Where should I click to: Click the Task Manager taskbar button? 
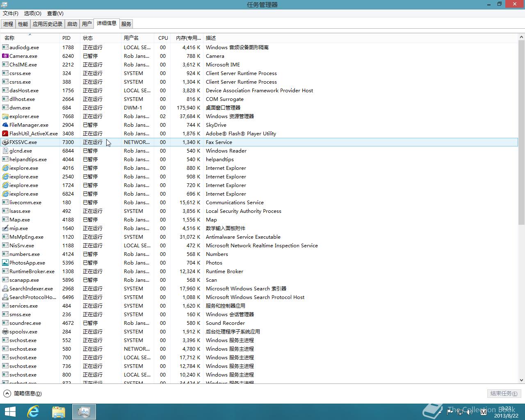click(x=84, y=412)
